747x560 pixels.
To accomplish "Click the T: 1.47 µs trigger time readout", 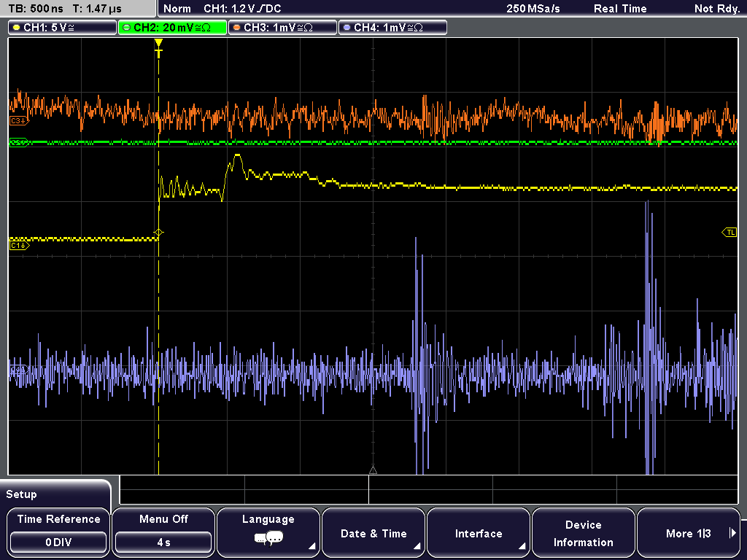I will (x=97, y=9).
